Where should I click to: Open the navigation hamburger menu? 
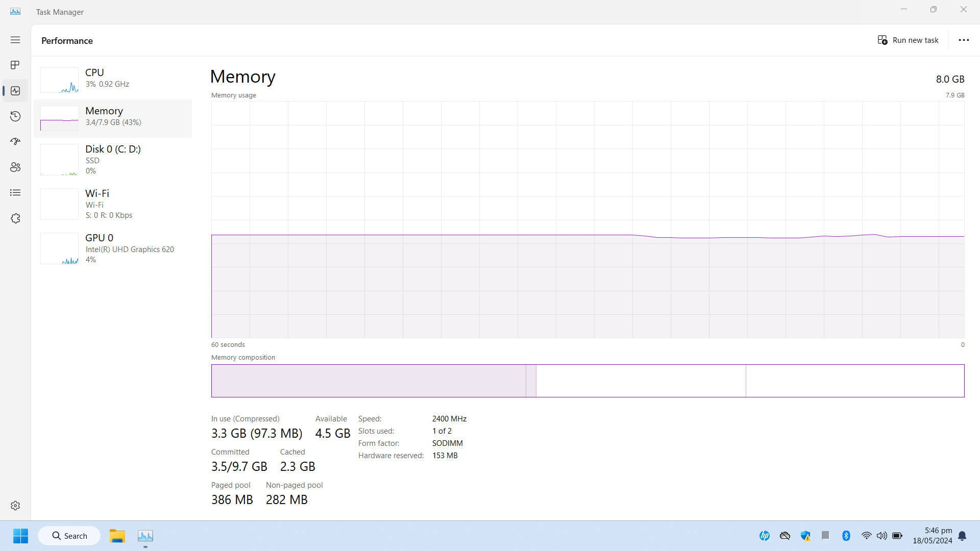coord(15,40)
